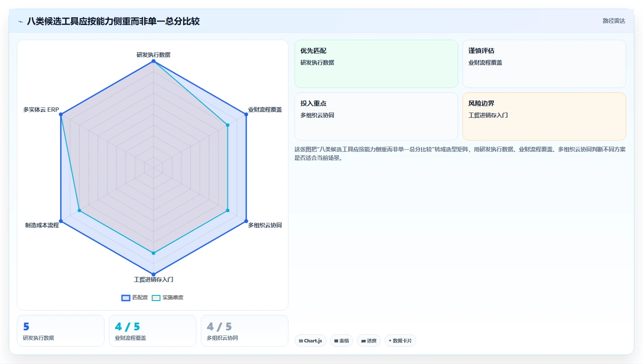643x364 pixels.
Task: Click 业财流程覆盖 text inside the 谨慎评估 card
Action: click(485, 63)
